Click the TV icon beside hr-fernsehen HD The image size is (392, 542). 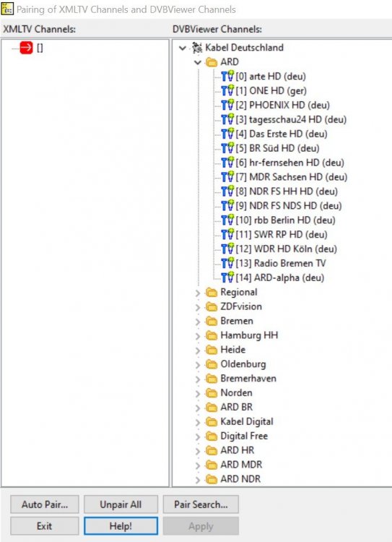(227, 163)
